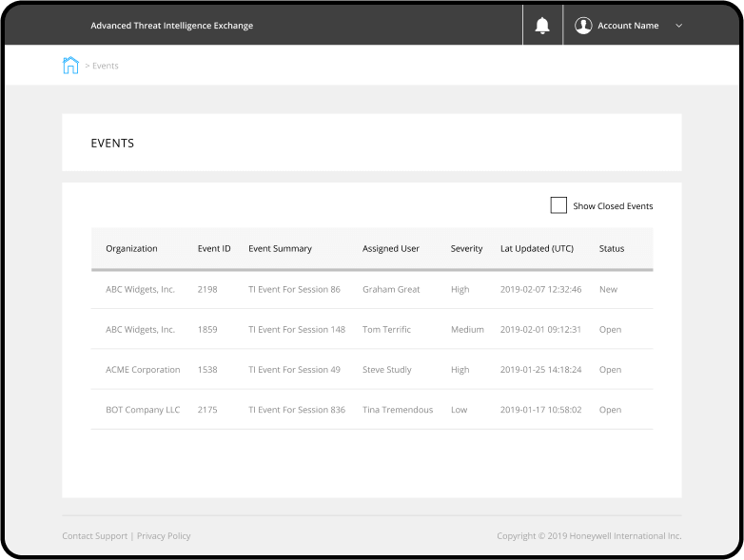Click Medium severity value

tap(467, 330)
